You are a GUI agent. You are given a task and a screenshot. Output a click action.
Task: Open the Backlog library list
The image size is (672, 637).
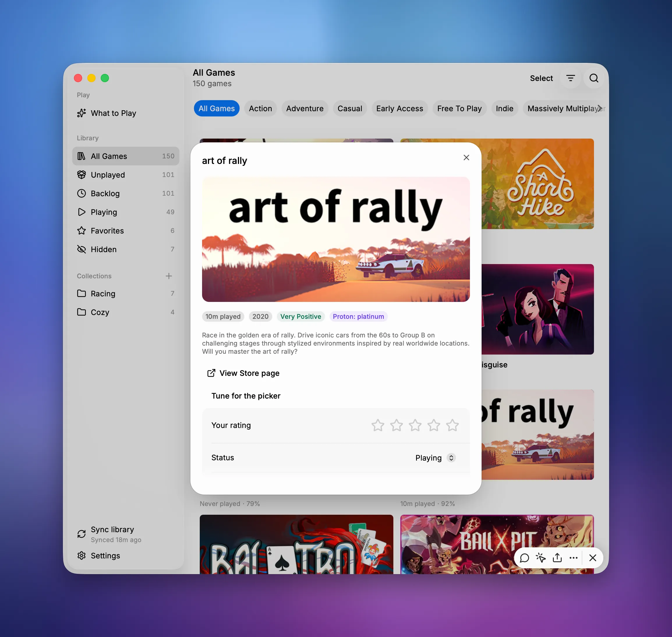click(126, 194)
